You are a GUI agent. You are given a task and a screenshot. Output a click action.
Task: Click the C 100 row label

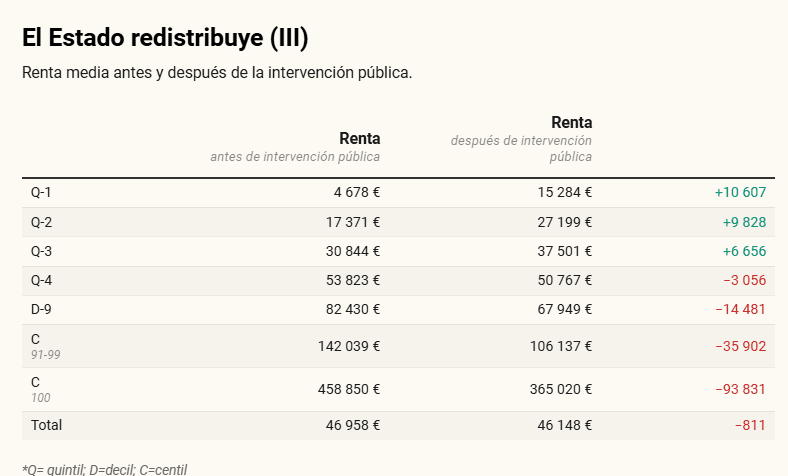click(x=38, y=389)
